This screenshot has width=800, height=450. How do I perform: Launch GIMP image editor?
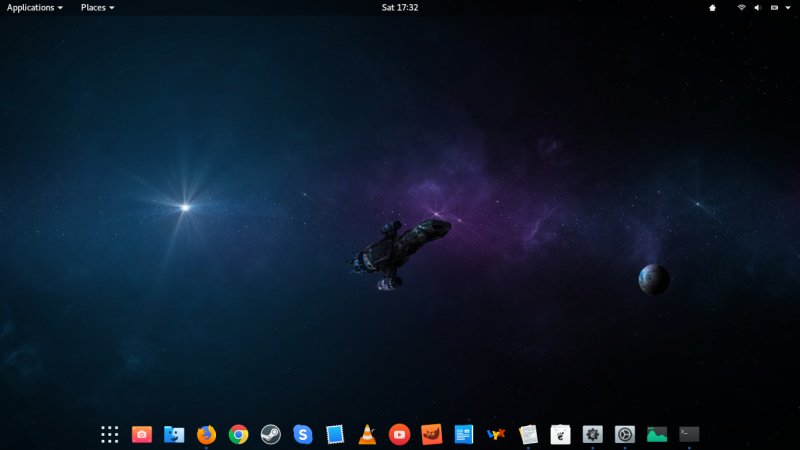pyautogui.click(x=431, y=434)
